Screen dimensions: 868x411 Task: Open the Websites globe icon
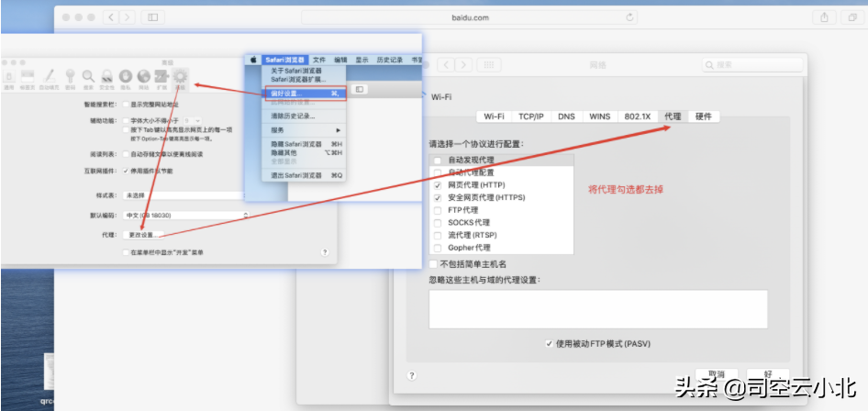click(144, 78)
